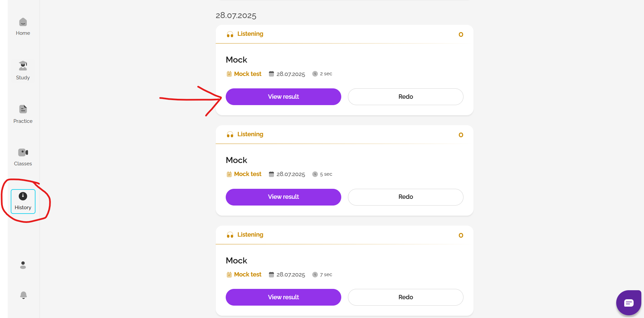Open the user profile icon

point(23,265)
